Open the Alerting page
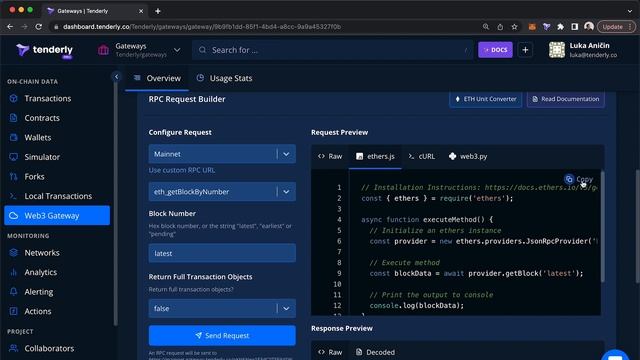The height and width of the screenshot is (360, 640). [x=38, y=292]
